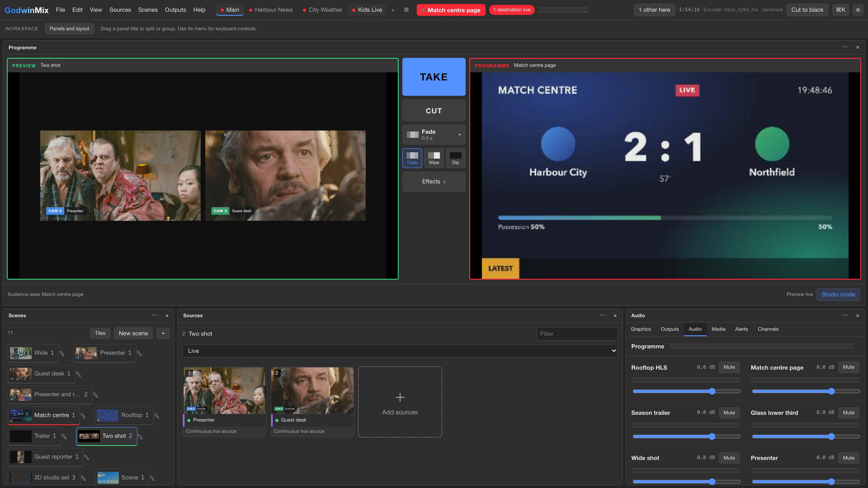Switch to the Graphics tab in Audio panel
This screenshot has height=488, width=868.
click(x=641, y=329)
